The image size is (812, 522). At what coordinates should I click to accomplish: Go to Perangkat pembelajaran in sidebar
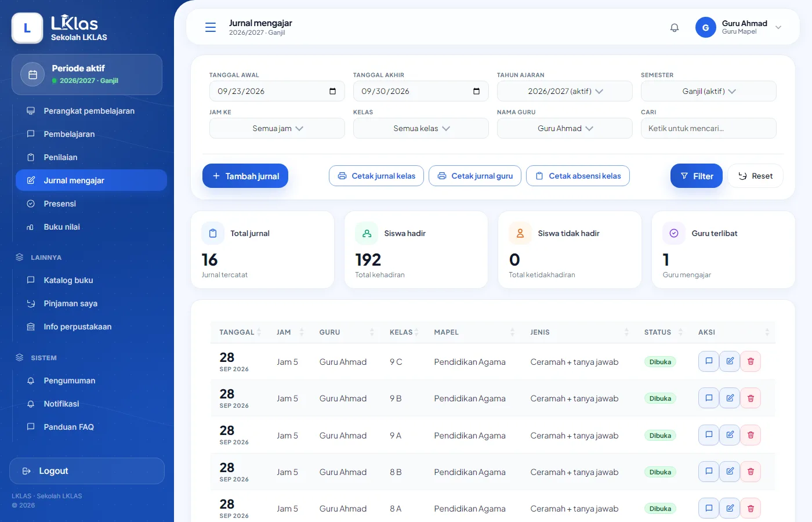91,111
